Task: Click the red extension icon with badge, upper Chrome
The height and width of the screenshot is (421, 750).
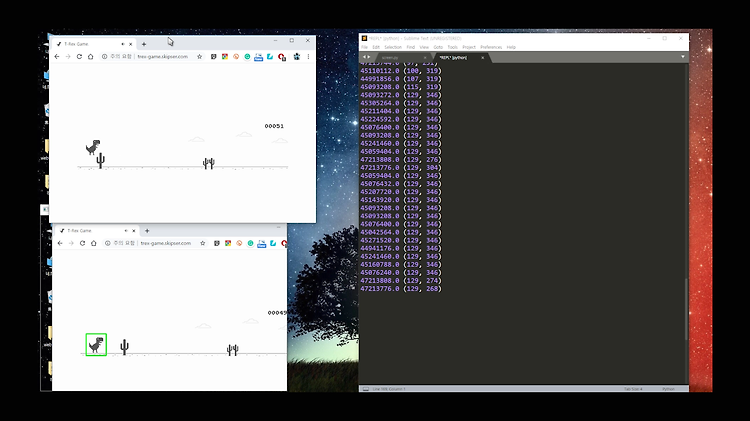Action: 282,57
